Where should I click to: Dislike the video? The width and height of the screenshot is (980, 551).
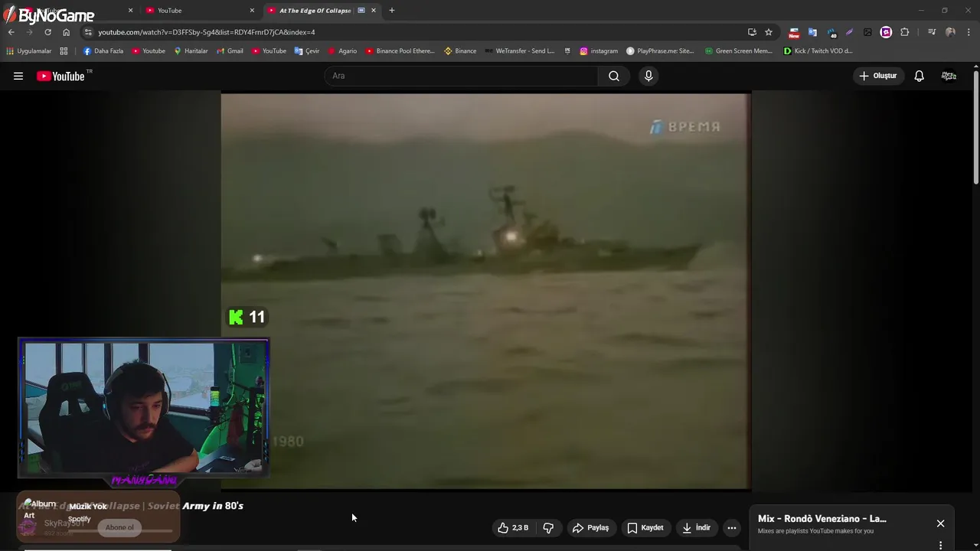[548, 527]
